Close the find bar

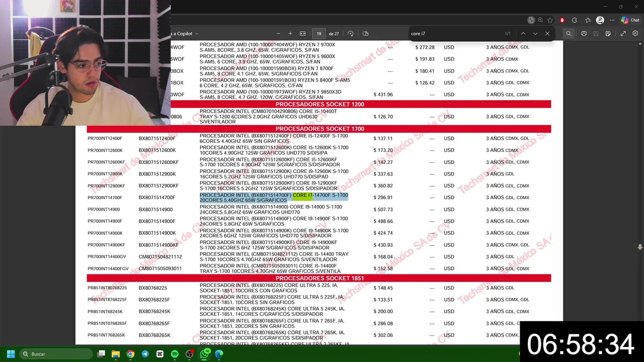[547, 34]
